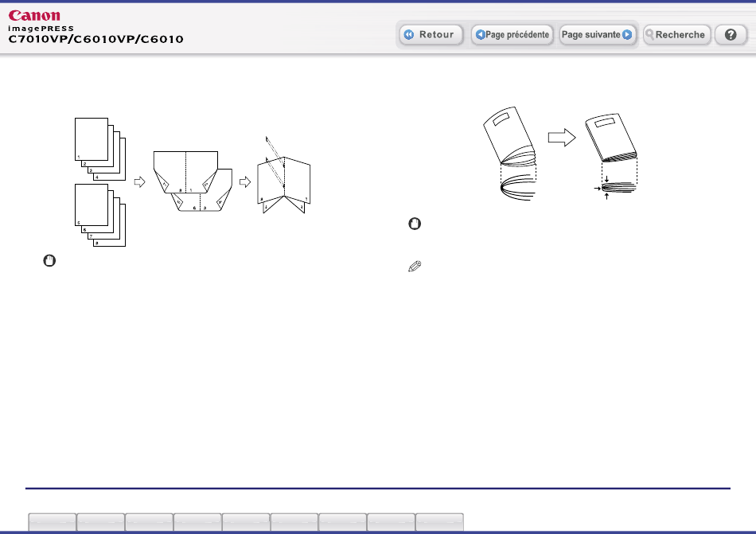This screenshot has width=756, height=534.
Task: Click the Canon logo in the header
Action: point(34,15)
